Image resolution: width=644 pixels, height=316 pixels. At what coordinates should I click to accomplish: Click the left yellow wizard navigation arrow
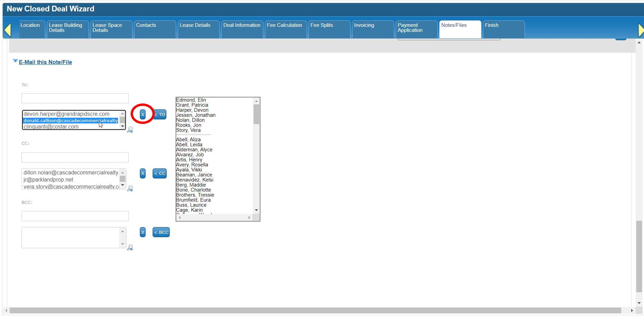[8, 30]
